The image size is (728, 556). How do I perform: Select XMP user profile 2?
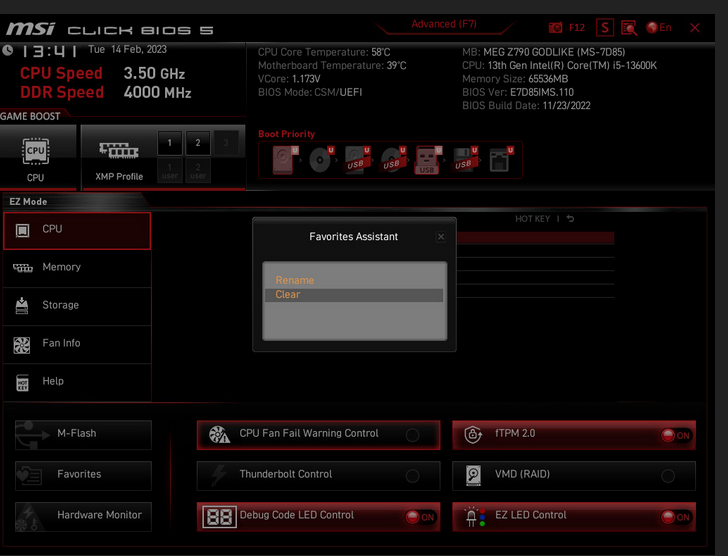(198, 170)
